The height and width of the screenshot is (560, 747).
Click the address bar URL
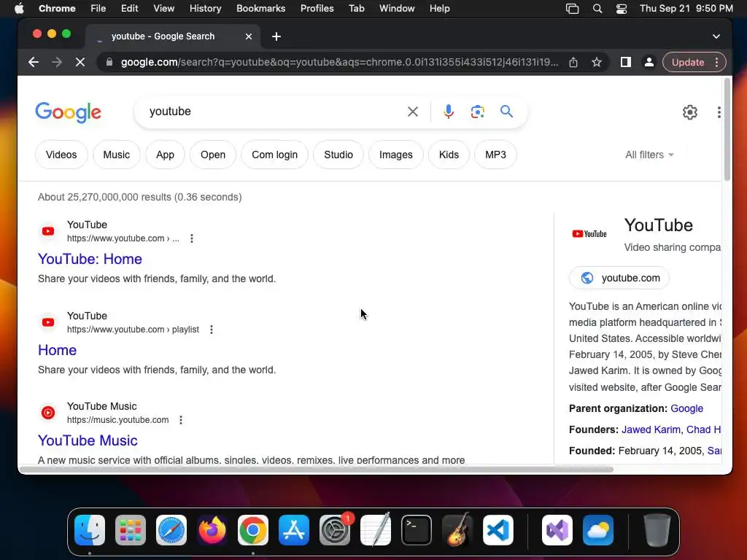tap(339, 62)
